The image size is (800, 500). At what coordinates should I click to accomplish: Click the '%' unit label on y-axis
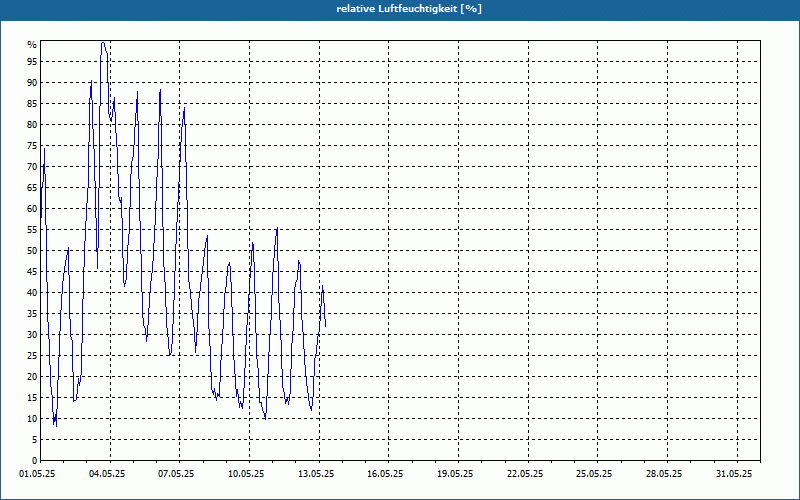point(32,45)
